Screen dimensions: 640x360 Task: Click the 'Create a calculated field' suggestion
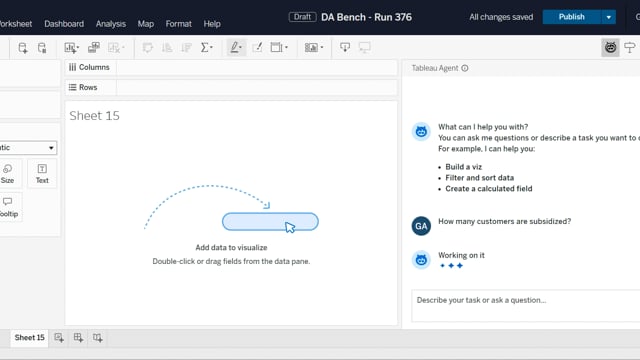[489, 189]
